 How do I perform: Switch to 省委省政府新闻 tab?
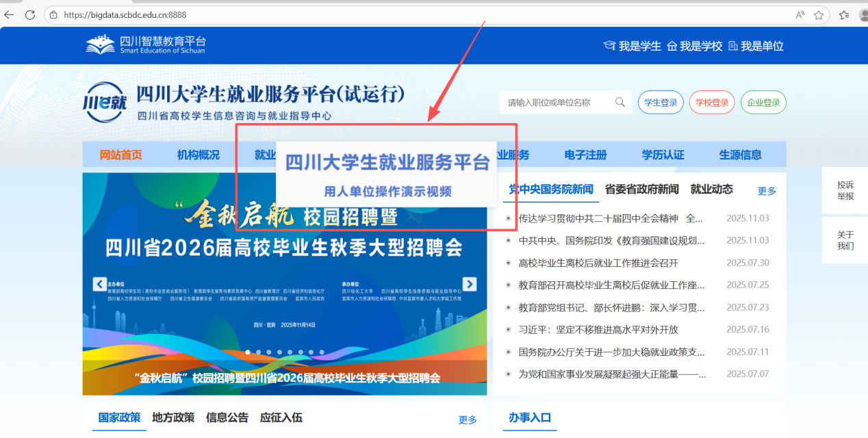tap(641, 190)
